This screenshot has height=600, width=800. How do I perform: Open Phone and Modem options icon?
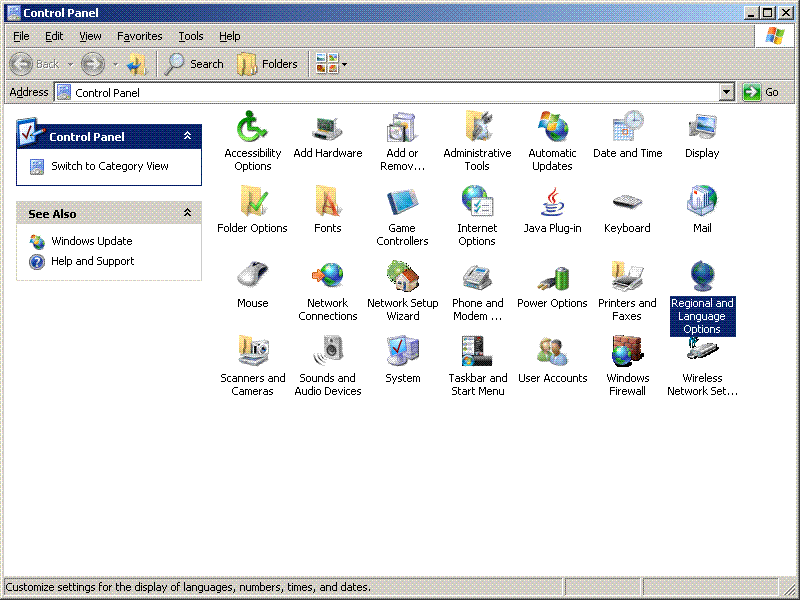pos(477,277)
